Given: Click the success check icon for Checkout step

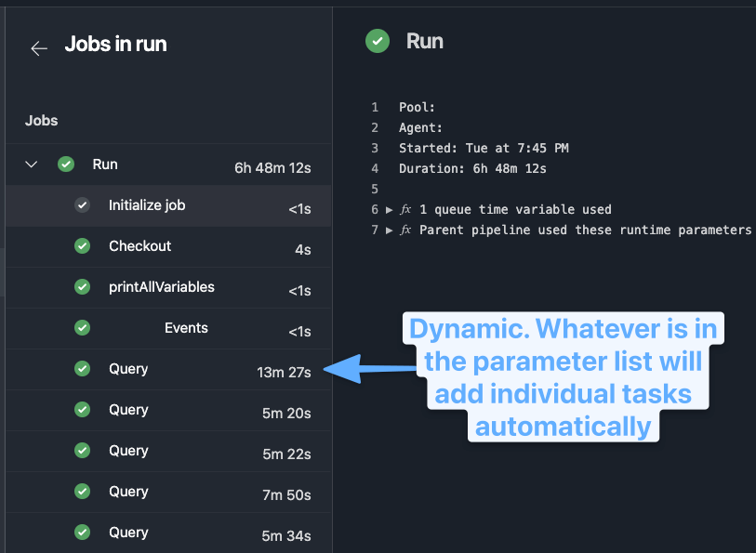Looking at the screenshot, I should [x=82, y=246].
